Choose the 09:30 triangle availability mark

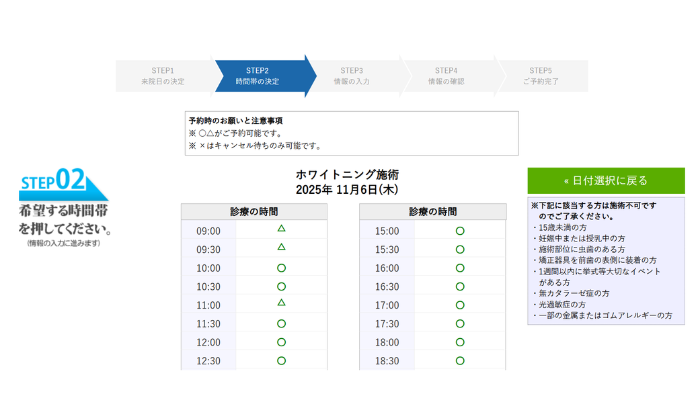pos(281,248)
